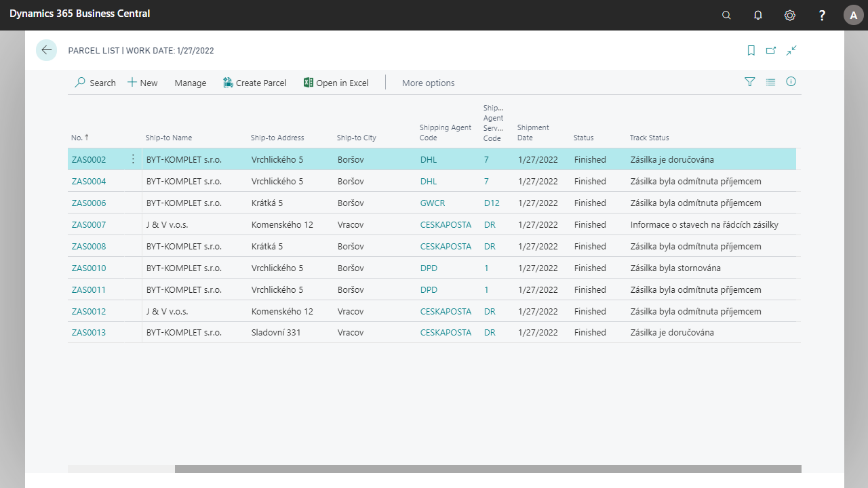Show the FactBox information icon

[x=791, y=82]
